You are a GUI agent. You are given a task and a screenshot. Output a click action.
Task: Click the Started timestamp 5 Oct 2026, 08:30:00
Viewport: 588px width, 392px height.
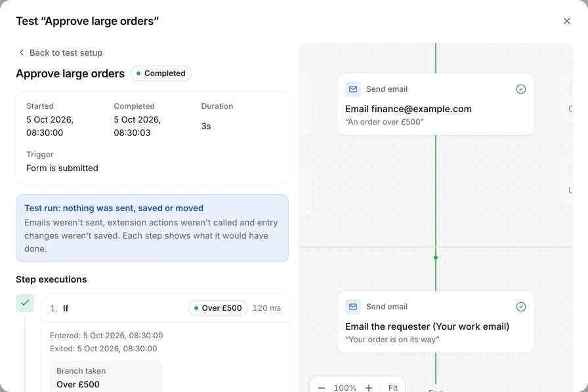click(50, 126)
